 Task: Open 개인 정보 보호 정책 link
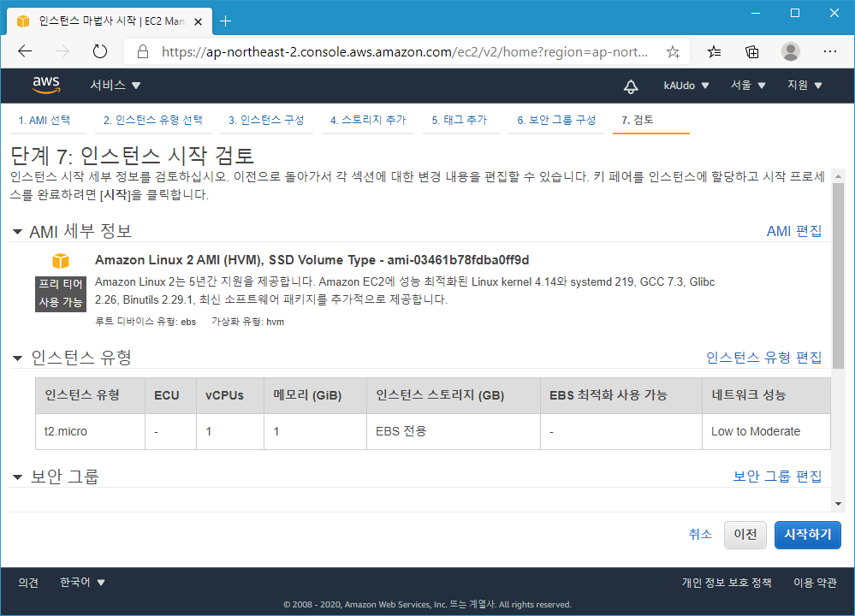(x=727, y=582)
